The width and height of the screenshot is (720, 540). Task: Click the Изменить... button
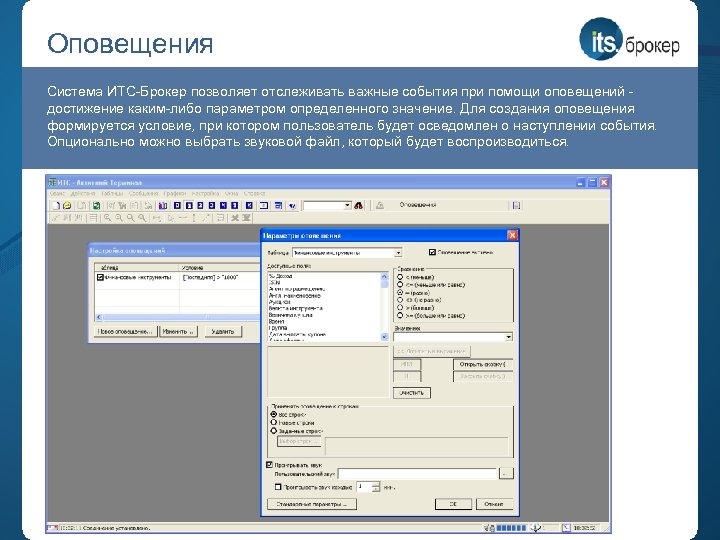[178, 331]
